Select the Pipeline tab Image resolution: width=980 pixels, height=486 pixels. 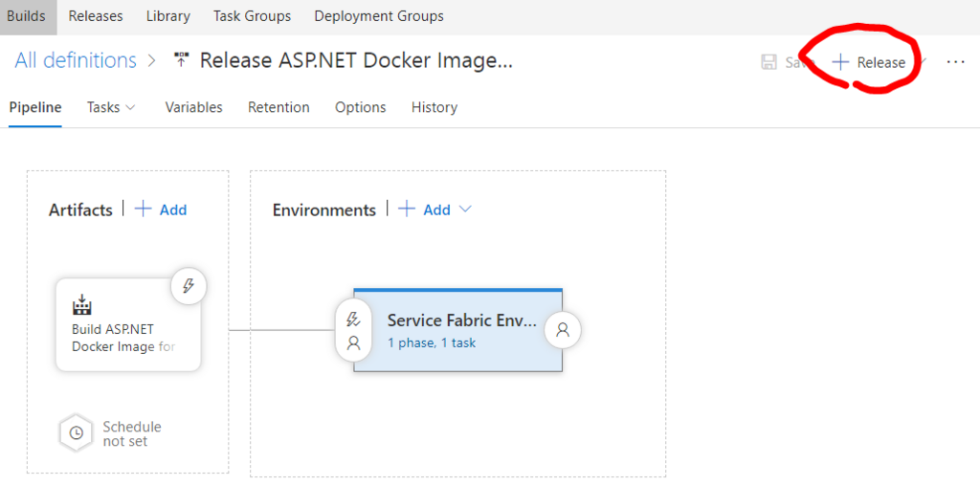(x=35, y=107)
